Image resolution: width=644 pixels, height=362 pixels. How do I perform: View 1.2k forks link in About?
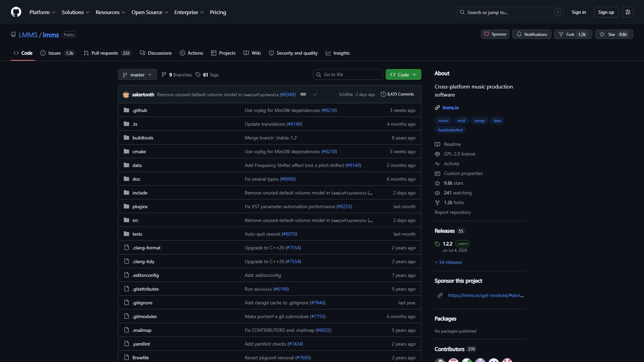449,202
